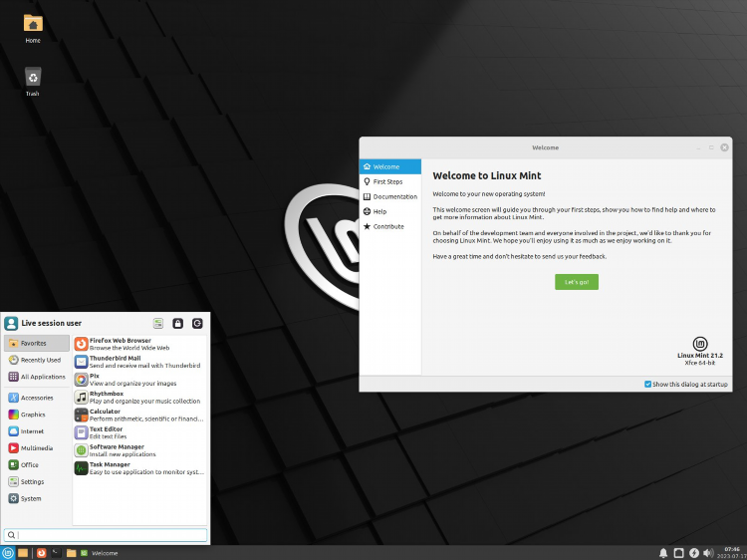Select the Favorites category in the menu

tap(37, 343)
